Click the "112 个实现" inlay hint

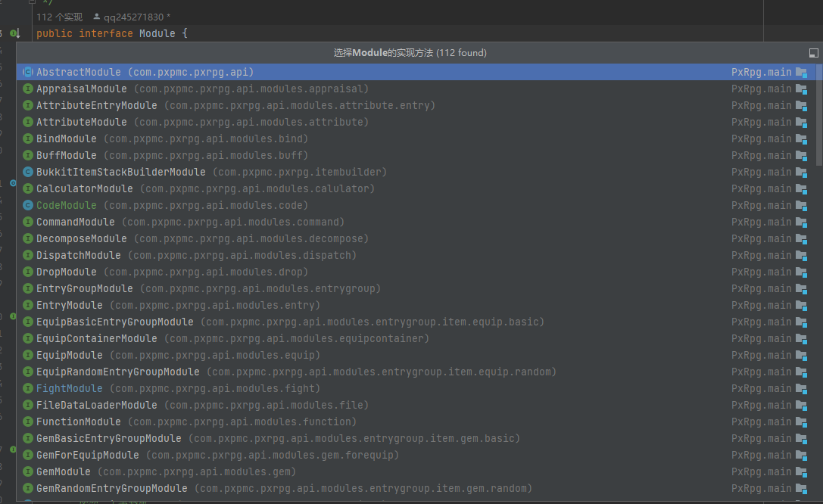(59, 16)
